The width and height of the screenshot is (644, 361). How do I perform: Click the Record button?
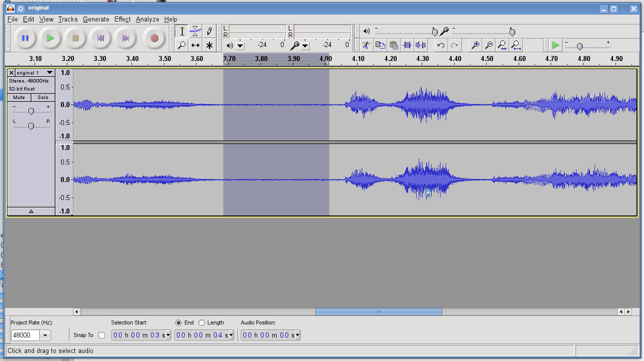click(x=154, y=38)
